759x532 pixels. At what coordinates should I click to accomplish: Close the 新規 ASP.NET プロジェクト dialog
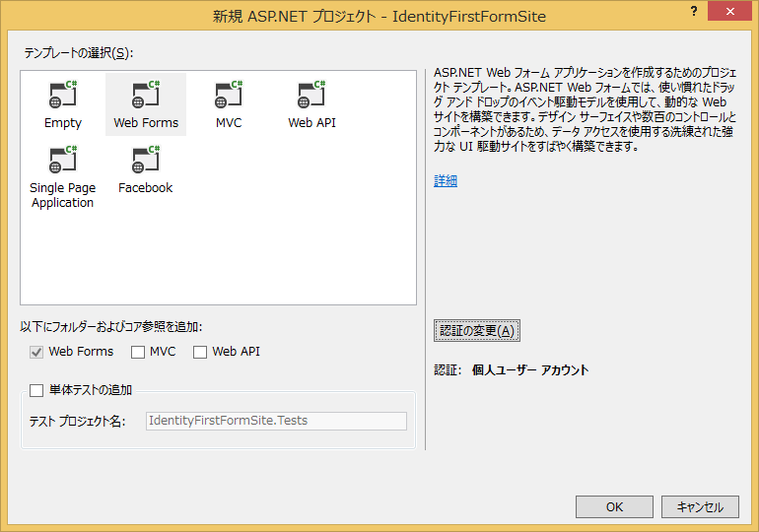(730, 11)
